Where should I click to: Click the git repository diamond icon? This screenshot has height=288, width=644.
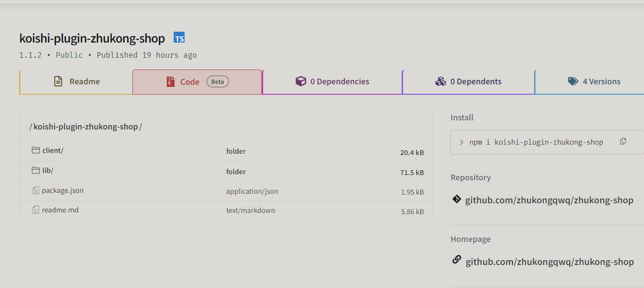click(456, 199)
